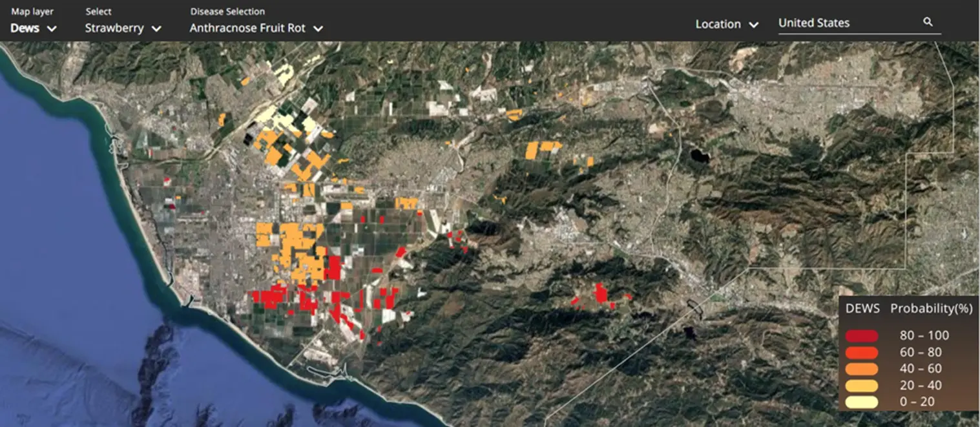The height and width of the screenshot is (427, 980).
Task: Click the isolated red field cluster in eastern hills
Action: 601,294
